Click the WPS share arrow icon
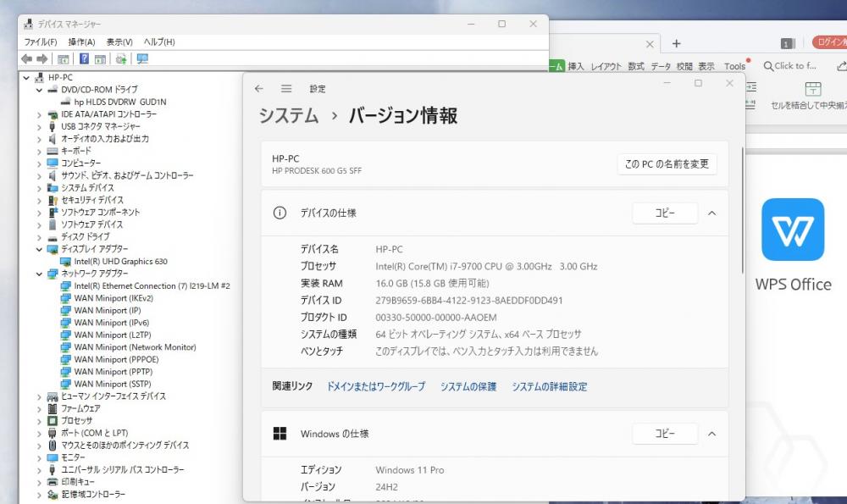 pos(842,66)
